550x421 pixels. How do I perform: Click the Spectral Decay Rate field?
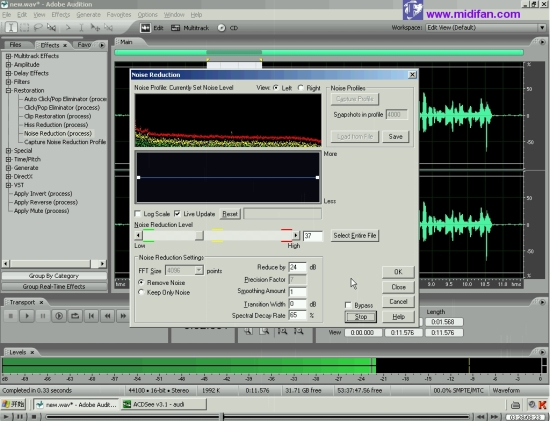[x=297, y=315]
